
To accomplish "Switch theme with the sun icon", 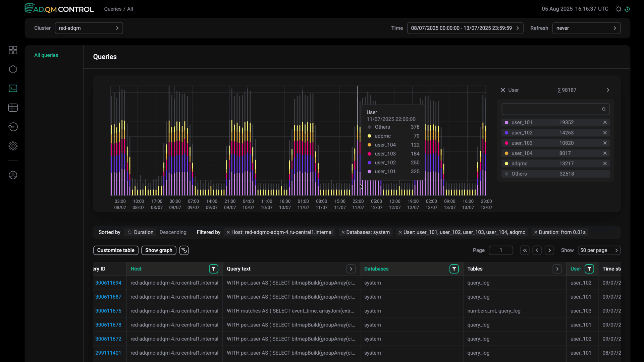I will [619, 9].
